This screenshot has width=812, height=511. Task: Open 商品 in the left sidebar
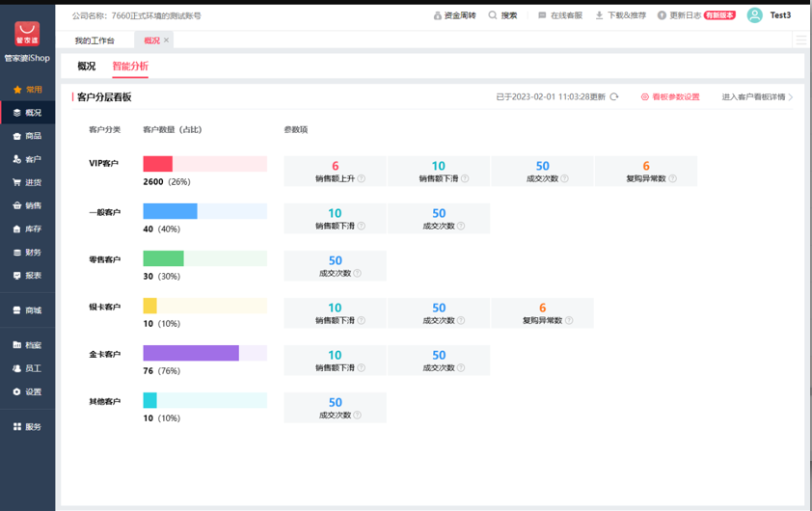tap(27, 136)
